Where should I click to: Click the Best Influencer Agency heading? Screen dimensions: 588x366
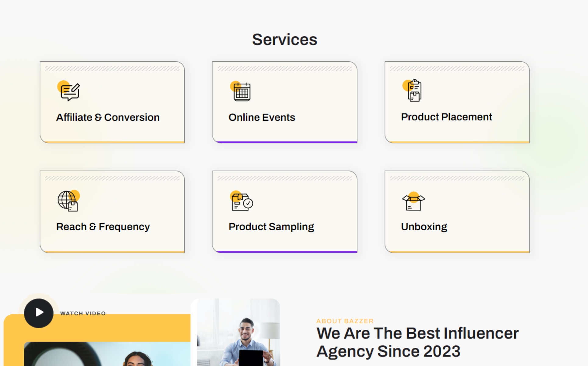417,342
